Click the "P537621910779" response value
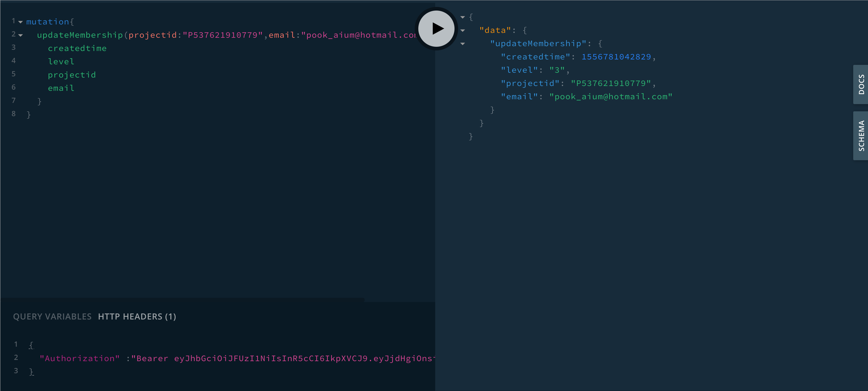 tap(611, 83)
